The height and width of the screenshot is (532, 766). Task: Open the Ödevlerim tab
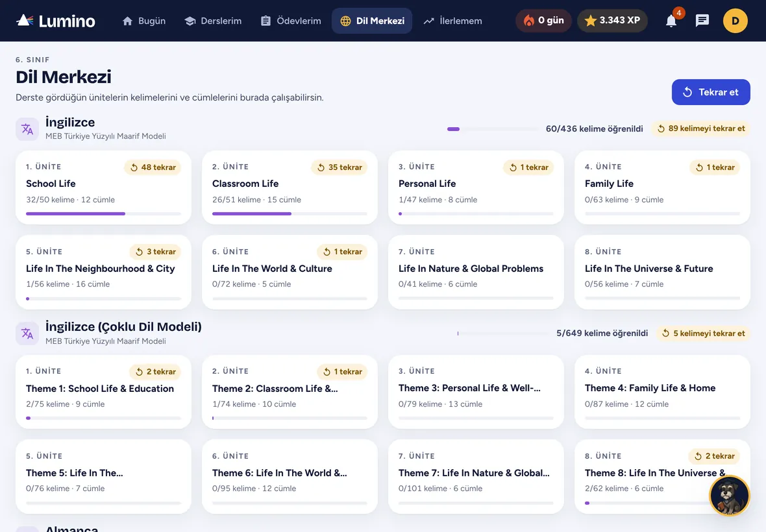pos(291,21)
